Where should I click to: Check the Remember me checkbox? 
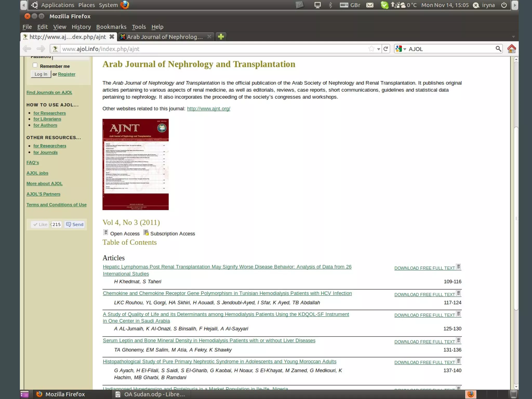click(x=35, y=65)
